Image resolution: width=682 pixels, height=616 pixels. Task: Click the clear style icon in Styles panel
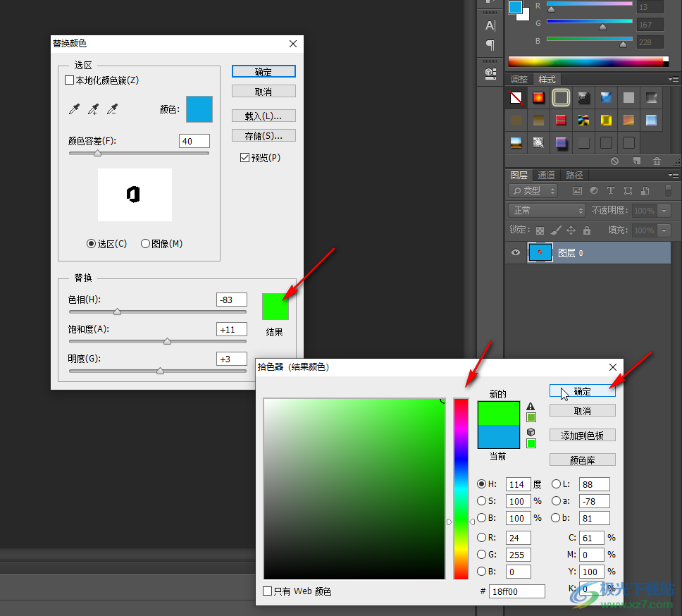click(614, 161)
